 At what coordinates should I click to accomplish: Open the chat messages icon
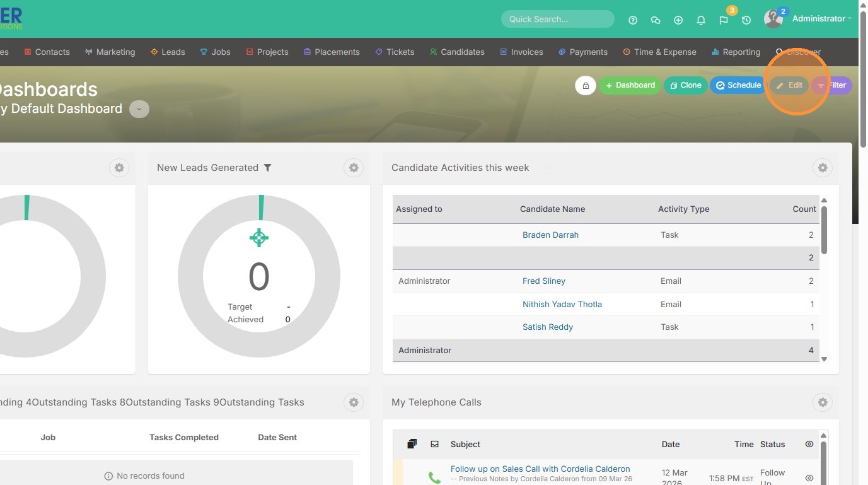pyautogui.click(x=656, y=20)
